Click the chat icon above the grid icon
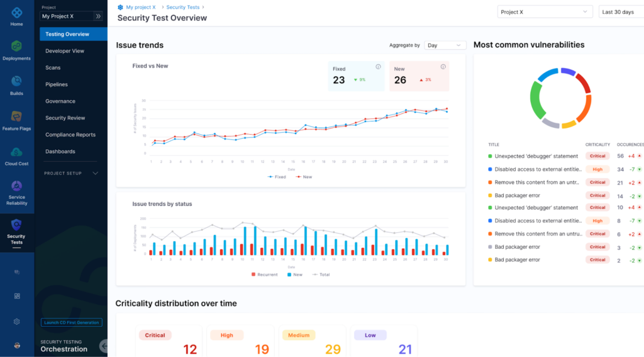This screenshot has height=357, width=644. [x=17, y=272]
